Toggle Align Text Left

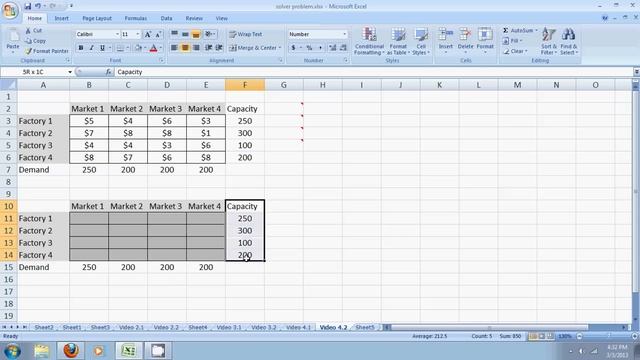pos(174,48)
